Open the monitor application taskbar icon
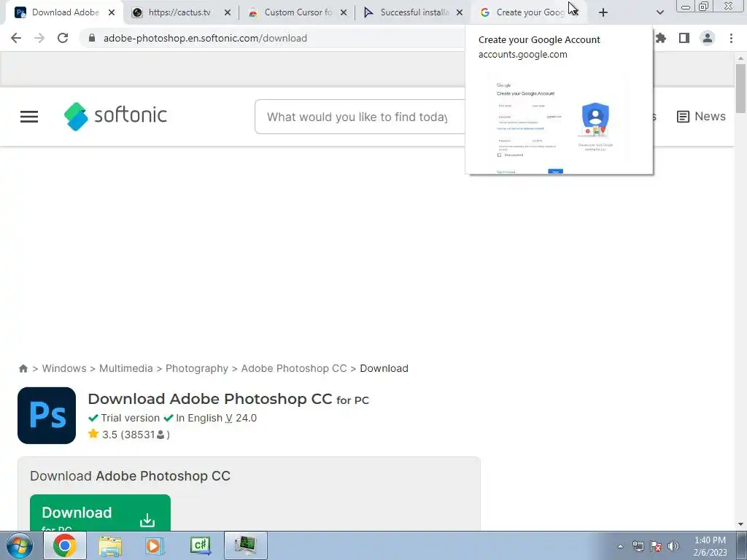This screenshot has width=747, height=560. tap(245, 545)
